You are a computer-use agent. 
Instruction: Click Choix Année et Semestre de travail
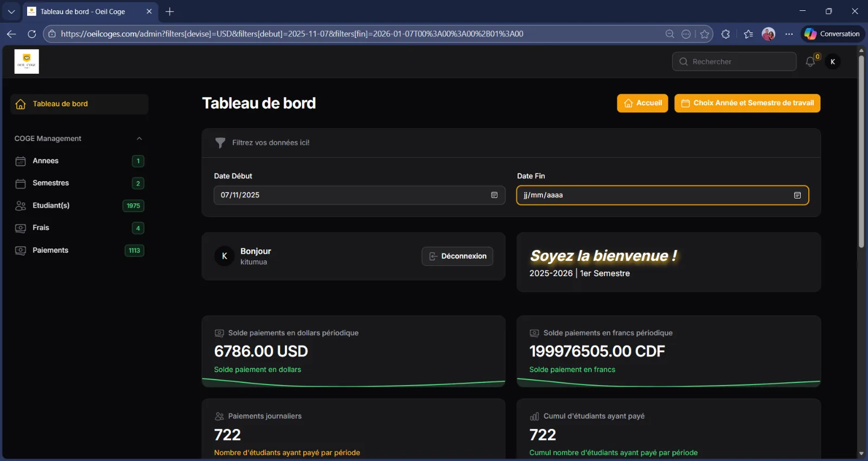tap(747, 103)
